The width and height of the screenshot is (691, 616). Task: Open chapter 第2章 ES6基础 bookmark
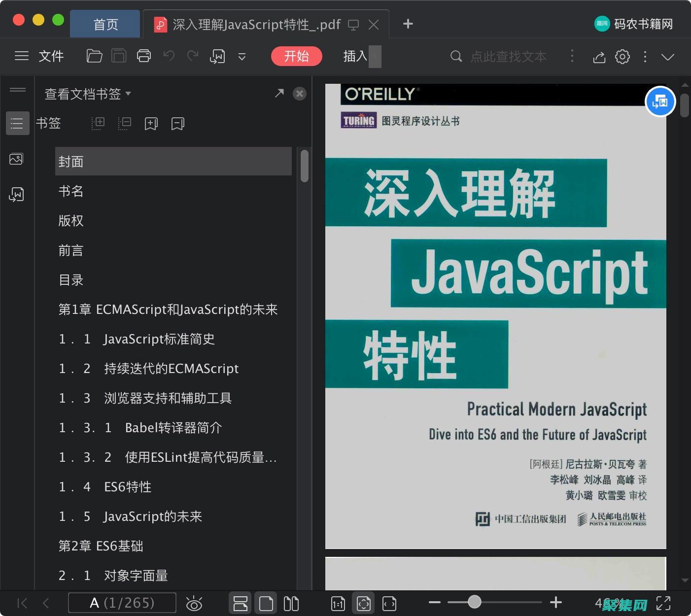(x=101, y=546)
